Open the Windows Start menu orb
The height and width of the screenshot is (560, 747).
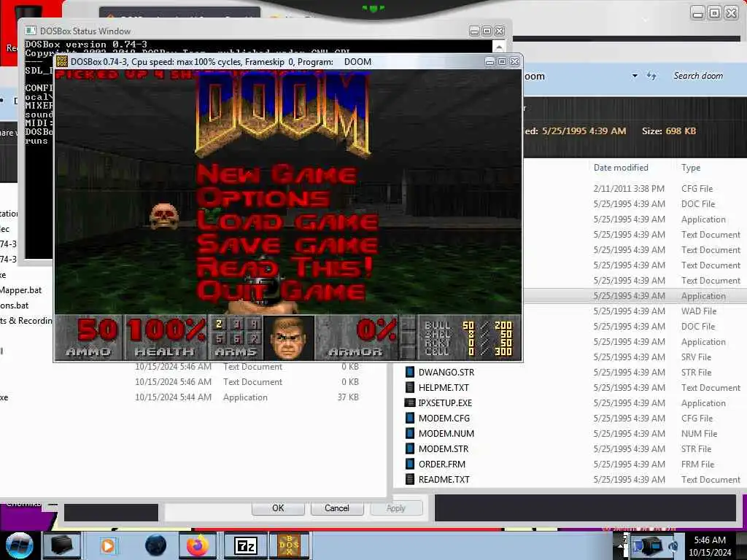pos(20,545)
